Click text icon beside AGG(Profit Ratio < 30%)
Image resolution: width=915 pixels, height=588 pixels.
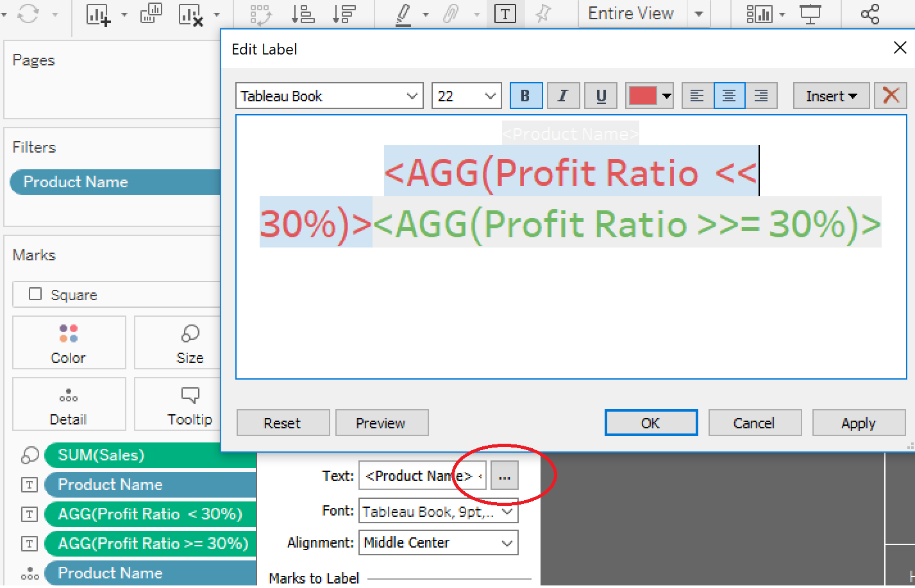(x=29, y=514)
